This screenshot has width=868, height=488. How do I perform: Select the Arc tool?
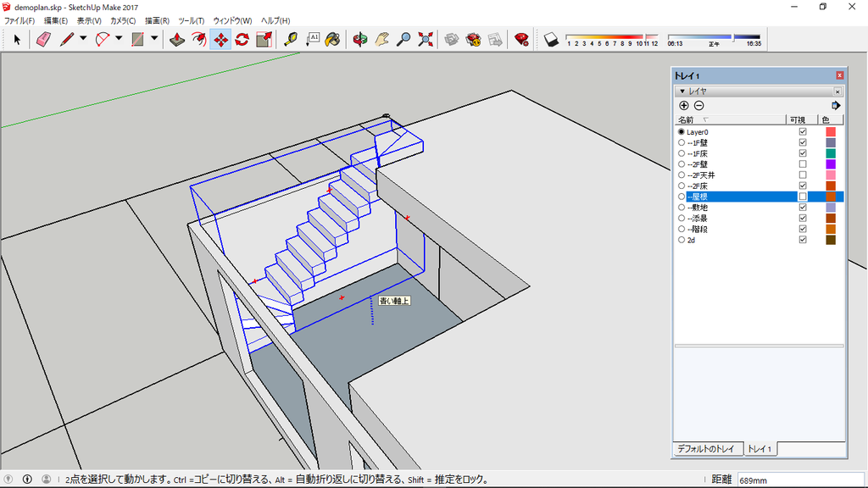pyautogui.click(x=103, y=39)
